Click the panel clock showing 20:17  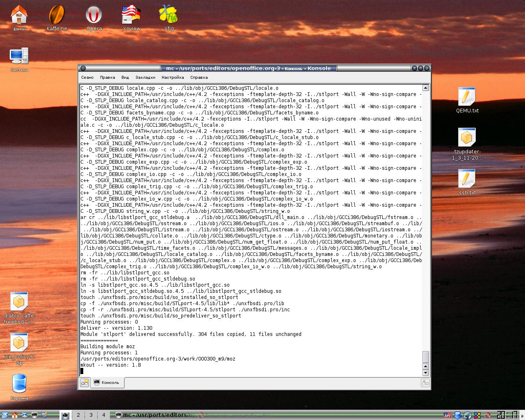point(507,415)
